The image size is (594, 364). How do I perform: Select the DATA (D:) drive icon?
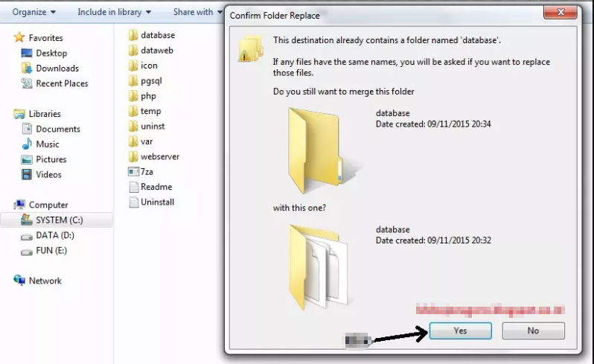pos(27,237)
